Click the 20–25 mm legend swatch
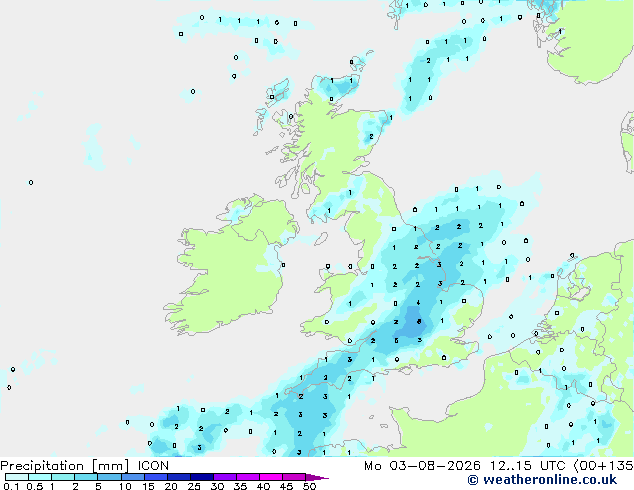634x490 pixels. click(179, 477)
